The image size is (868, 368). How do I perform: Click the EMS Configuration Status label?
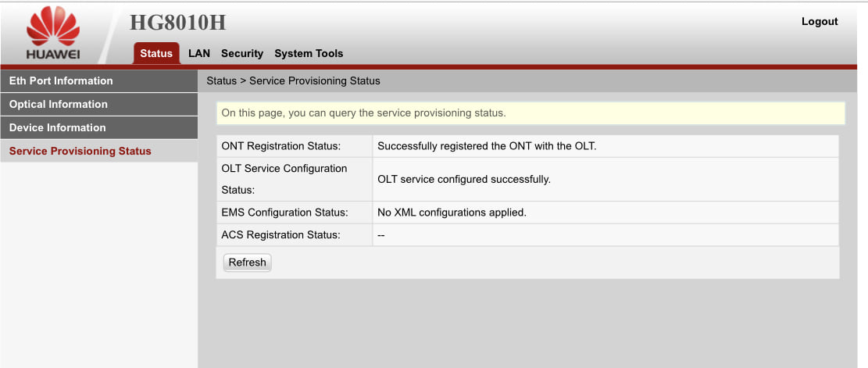point(284,213)
